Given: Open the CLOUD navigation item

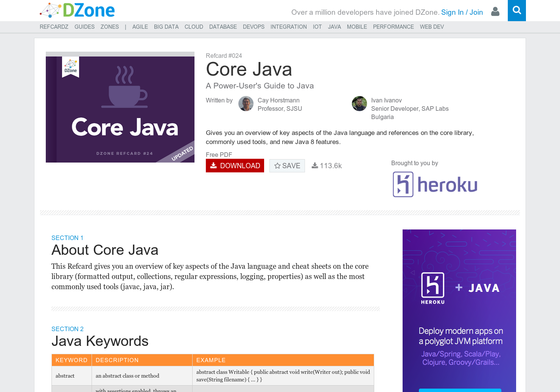Looking at the screenshot, I should (194, 27).
